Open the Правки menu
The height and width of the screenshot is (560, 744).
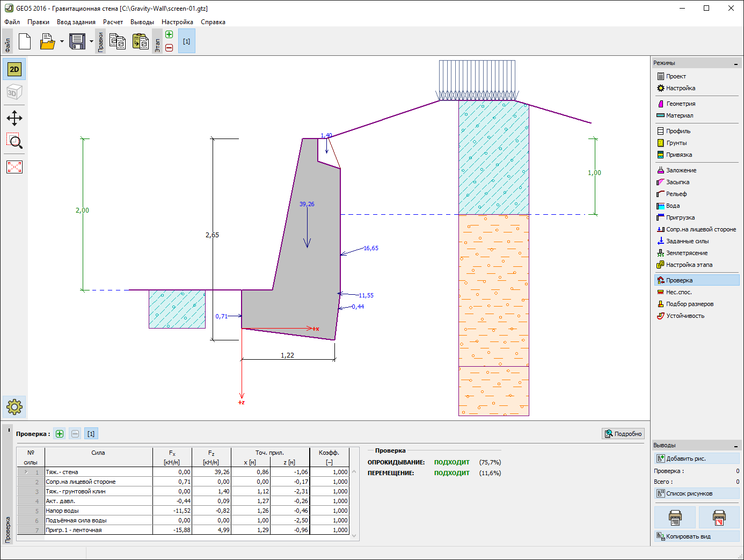pos(38,22)
